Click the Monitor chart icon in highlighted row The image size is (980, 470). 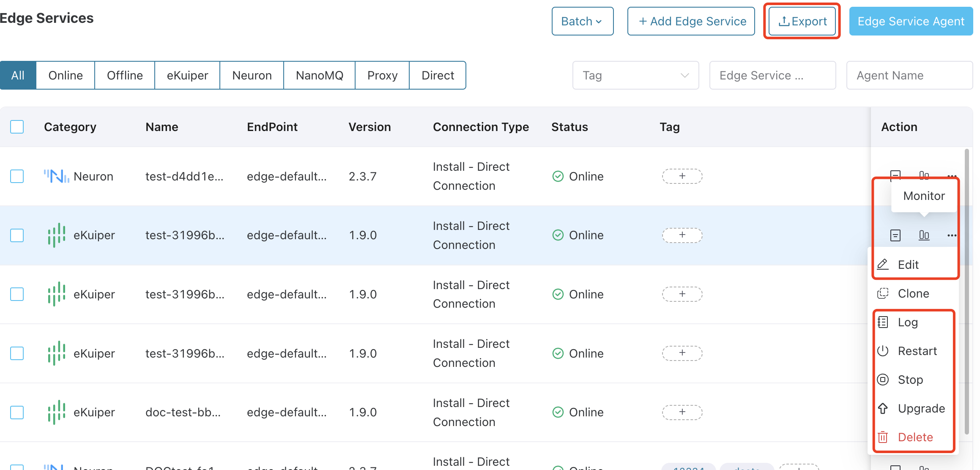pos(924,235)
